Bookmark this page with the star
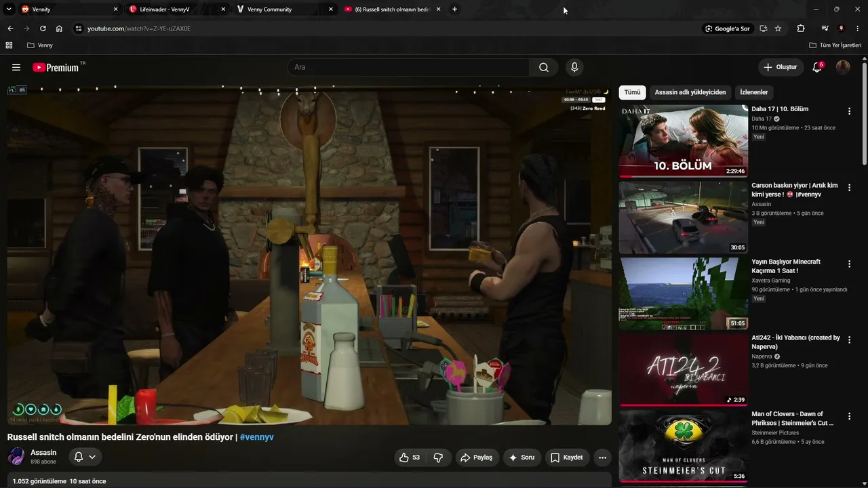 coord(778,28)
